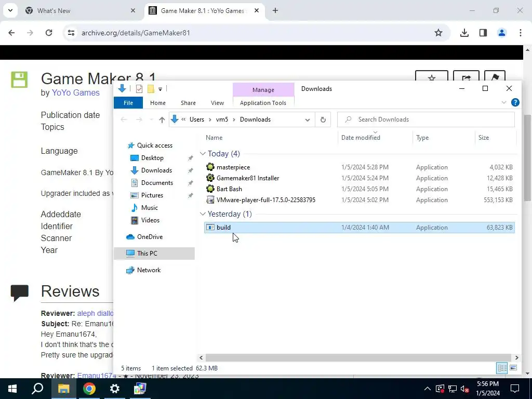This screenshot has height=399, width=532.
Task: Open the Share ribbon tab
Action: click(188, 103)
